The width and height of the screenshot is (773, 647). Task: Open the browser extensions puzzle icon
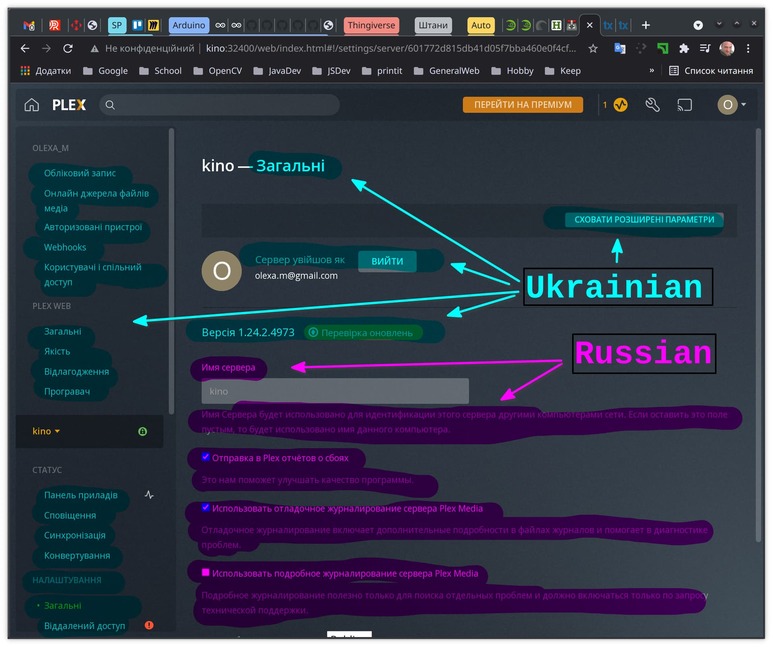coord(684,48)
